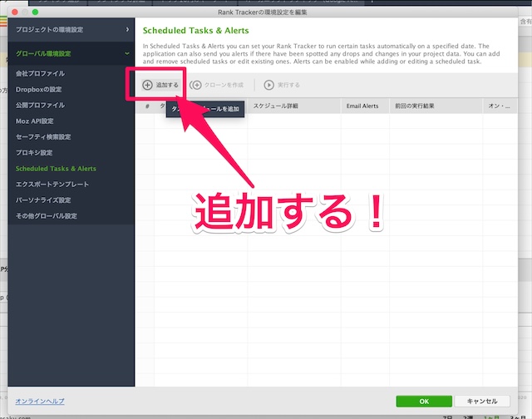Open プロキシ設定 page
Screen dimensions: 532x419
tap(34, 153)
